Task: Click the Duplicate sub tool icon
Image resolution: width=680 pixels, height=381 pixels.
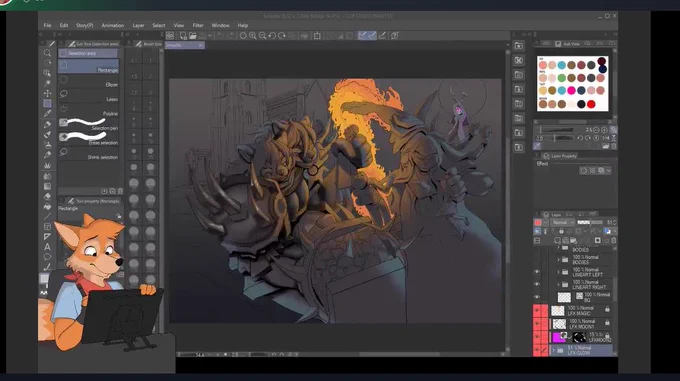Action: pyautogui.click(x=112, y=191)
